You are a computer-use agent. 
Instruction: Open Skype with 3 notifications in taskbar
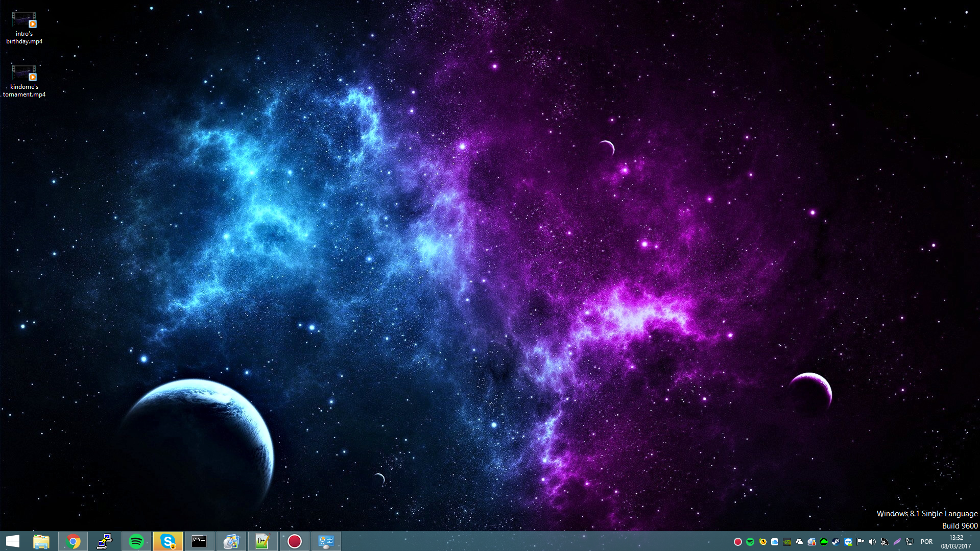coord(168,541)
